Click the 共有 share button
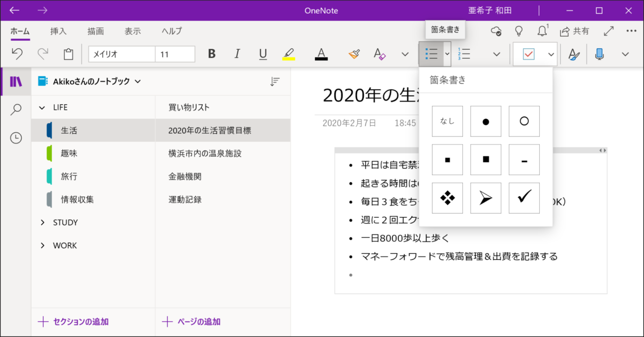The width and height of the screenshot is (644, 337). [575, 31]
